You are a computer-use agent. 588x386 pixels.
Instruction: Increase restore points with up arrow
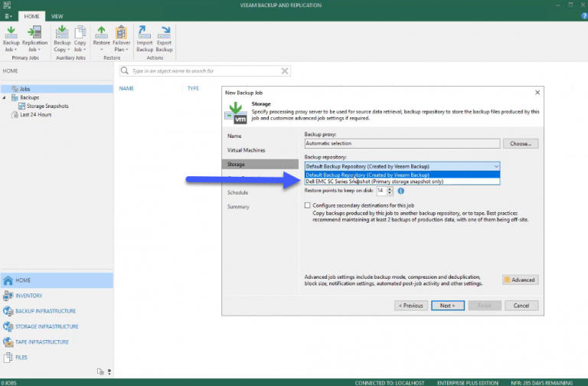(390, 188)
